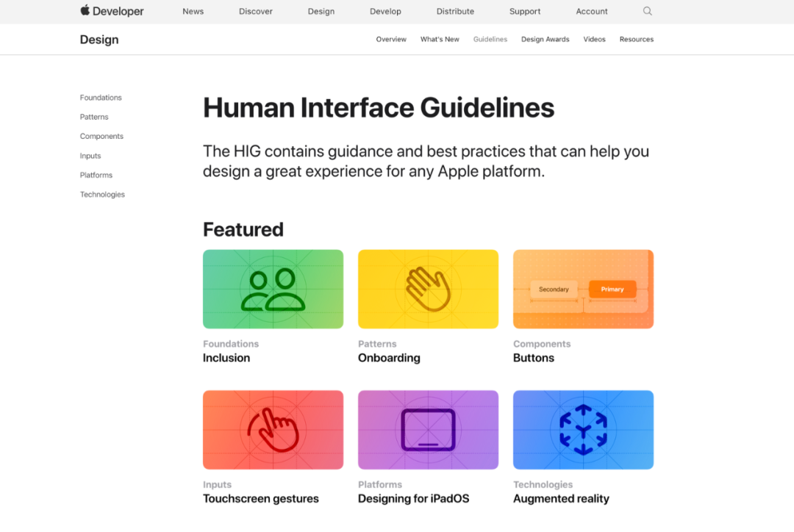Click the blue Augmented reality cube card
The image size is (794, 532).
click(x=583, y=430)
